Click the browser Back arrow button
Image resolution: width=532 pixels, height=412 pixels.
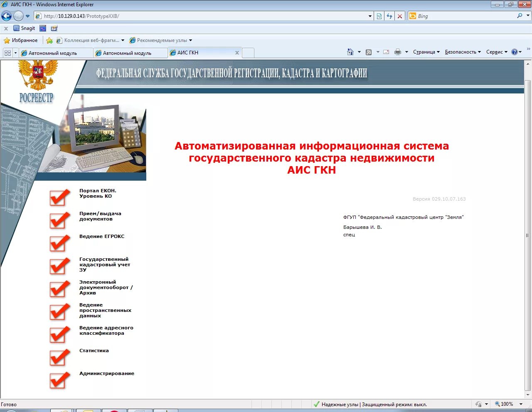click(7, 16)
